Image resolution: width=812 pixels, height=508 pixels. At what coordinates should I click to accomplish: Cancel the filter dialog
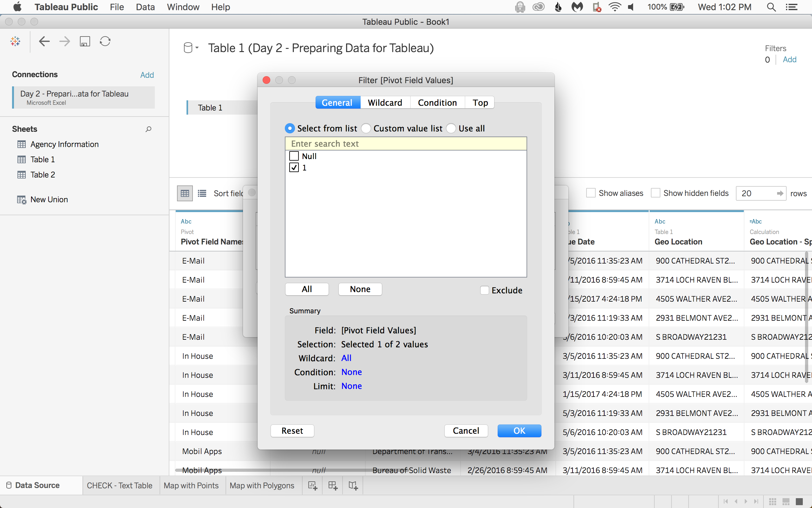[466, 431]
